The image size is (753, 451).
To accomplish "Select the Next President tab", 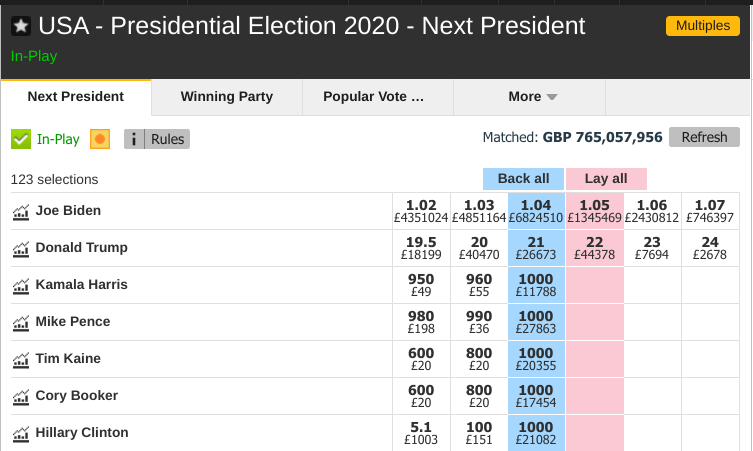I will click(76, 97).
